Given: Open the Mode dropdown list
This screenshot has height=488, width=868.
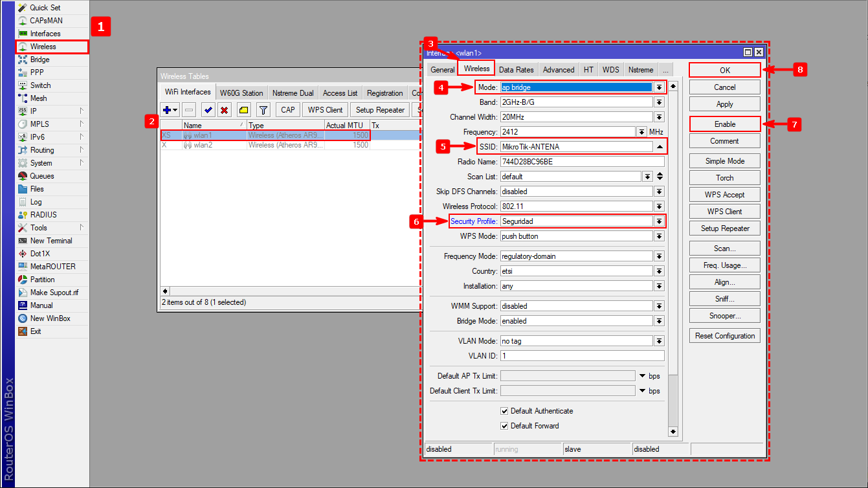Looking at the screenshot, I should (x=659, y=87).
